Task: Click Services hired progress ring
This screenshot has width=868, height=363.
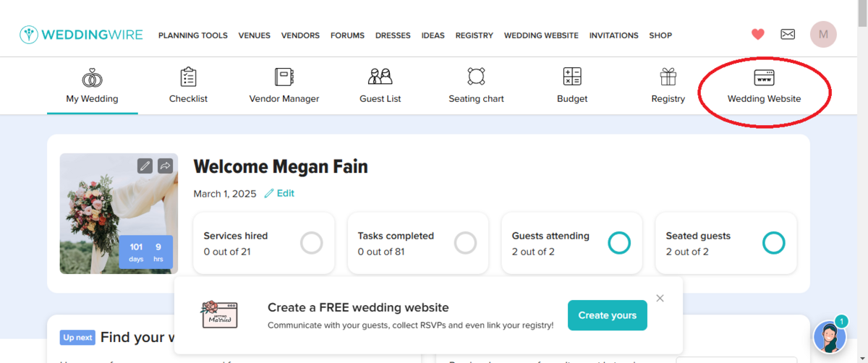Action: tap(312, 244)
